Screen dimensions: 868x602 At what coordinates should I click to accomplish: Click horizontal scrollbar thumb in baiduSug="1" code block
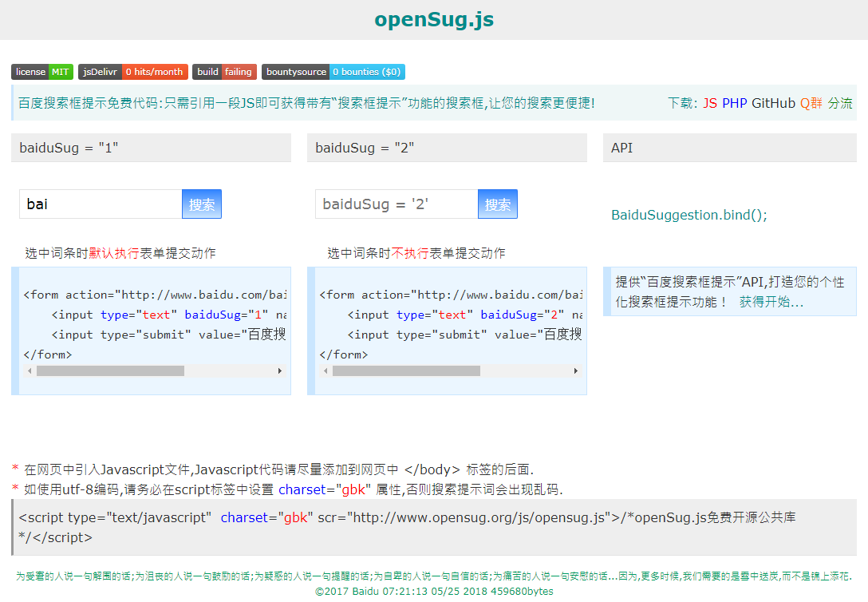[110, 371]
